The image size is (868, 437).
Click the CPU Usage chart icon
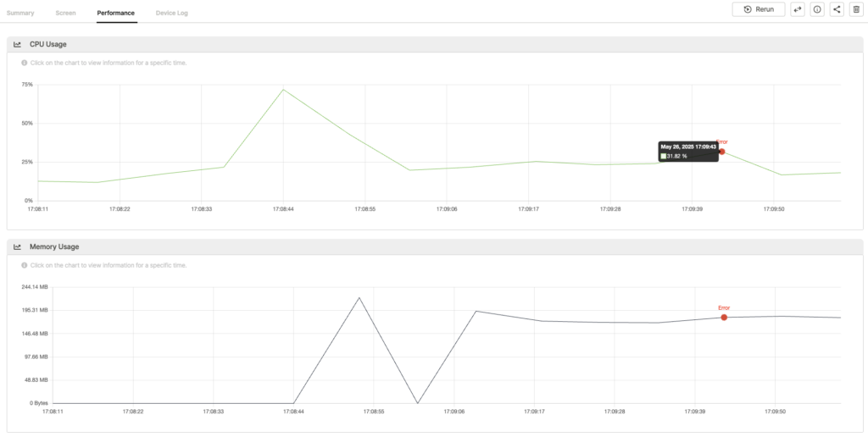click(x=18, y=44)
